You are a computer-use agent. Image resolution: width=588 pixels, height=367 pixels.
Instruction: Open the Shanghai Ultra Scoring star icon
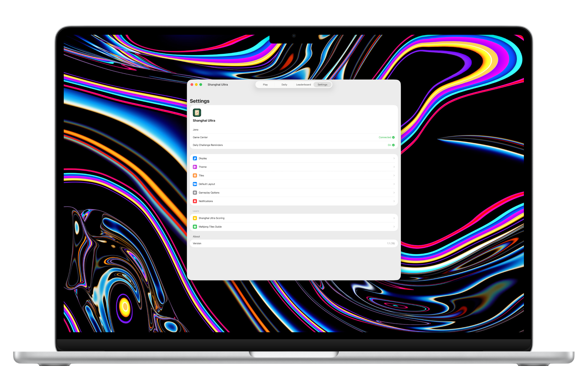[195, 218]
